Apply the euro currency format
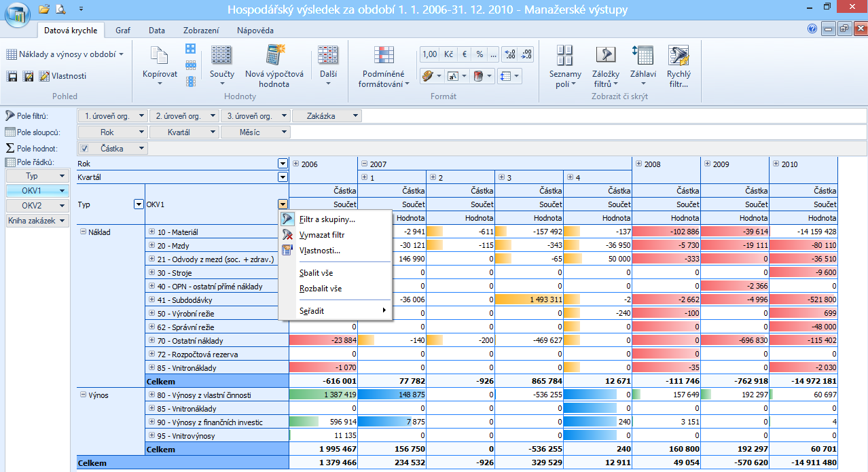The width and height of the screenshot is (868, 472). pyautogui.click(x=465, y=54)
